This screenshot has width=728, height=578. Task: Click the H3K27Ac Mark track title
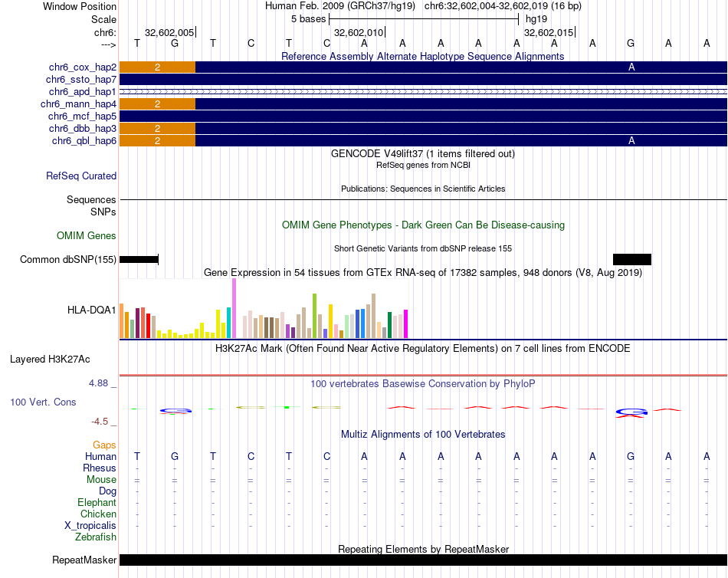[423, 349]
